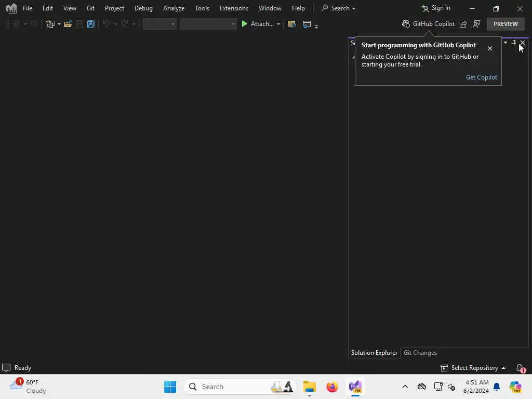The height and width of the screenshot is (399, 532).
Task: Click Visual Studio Preview taskbar icon
Action: pyautogui.click(x=355, y=387)
